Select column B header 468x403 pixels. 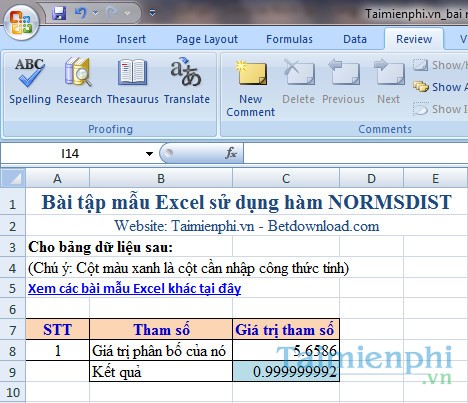161,178
